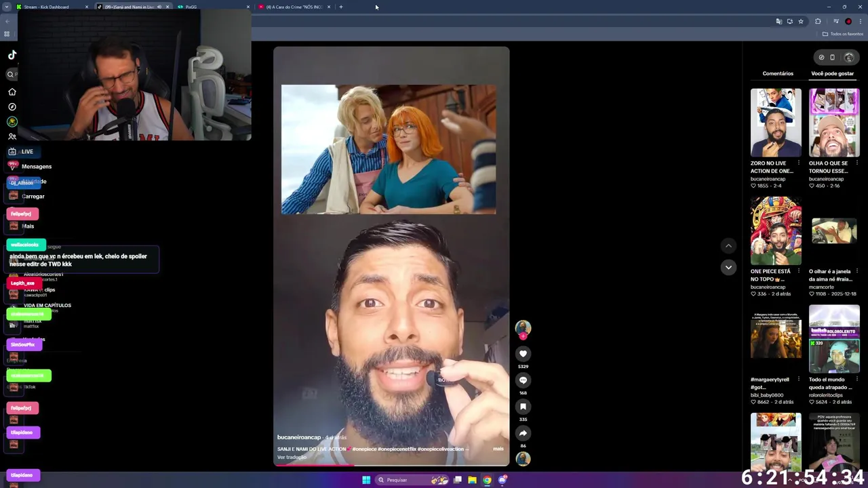Open Chrome translate page icon
The height and width of the screenshot is (488, 868).
pyautogui.click(x=778, y=22)
